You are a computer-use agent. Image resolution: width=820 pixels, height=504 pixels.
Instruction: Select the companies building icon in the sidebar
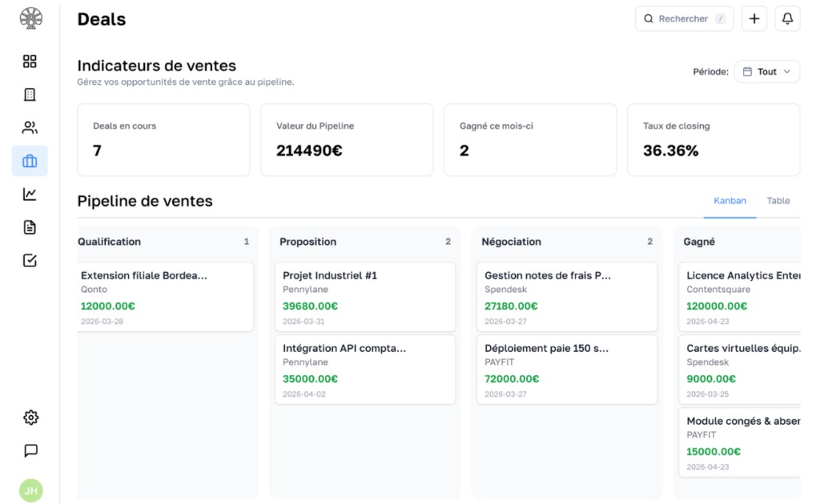click(x=30, y=94)
